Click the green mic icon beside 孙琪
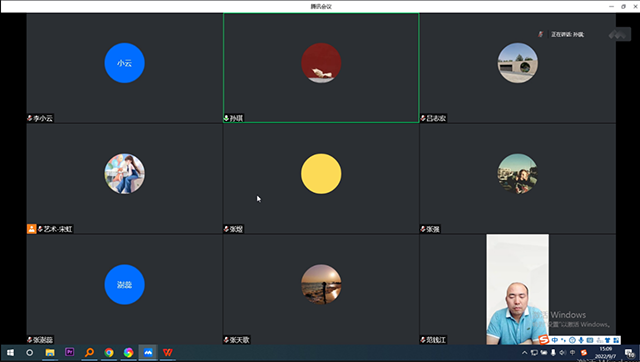This screenshot has width=640, height=362. (226, 118)
